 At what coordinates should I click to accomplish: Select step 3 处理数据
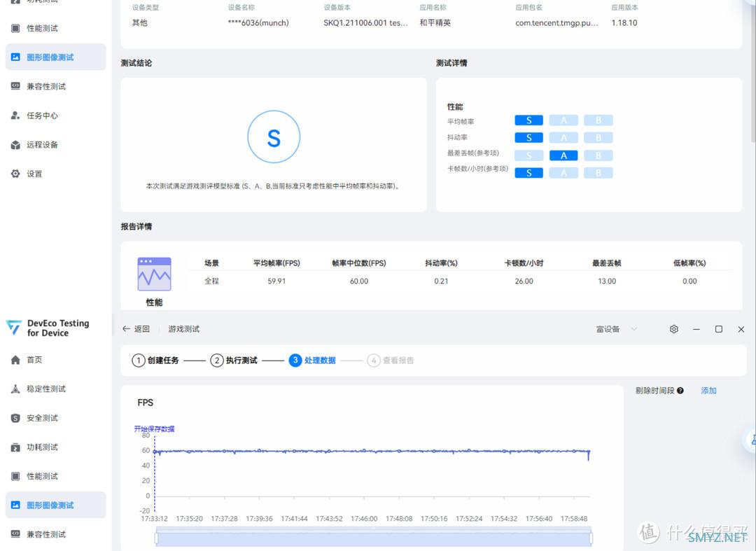pyautogui.click(x=312, y=360)
